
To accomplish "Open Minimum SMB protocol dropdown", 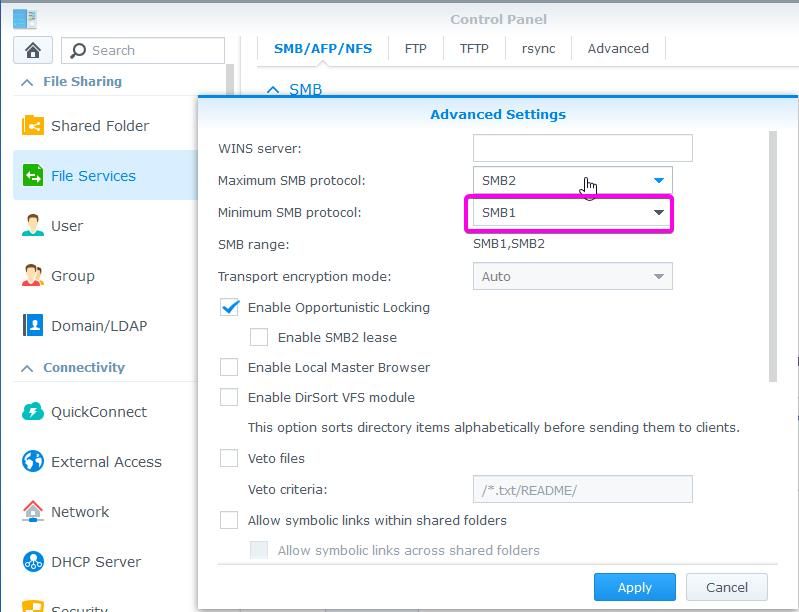I will tap(573, 212).
